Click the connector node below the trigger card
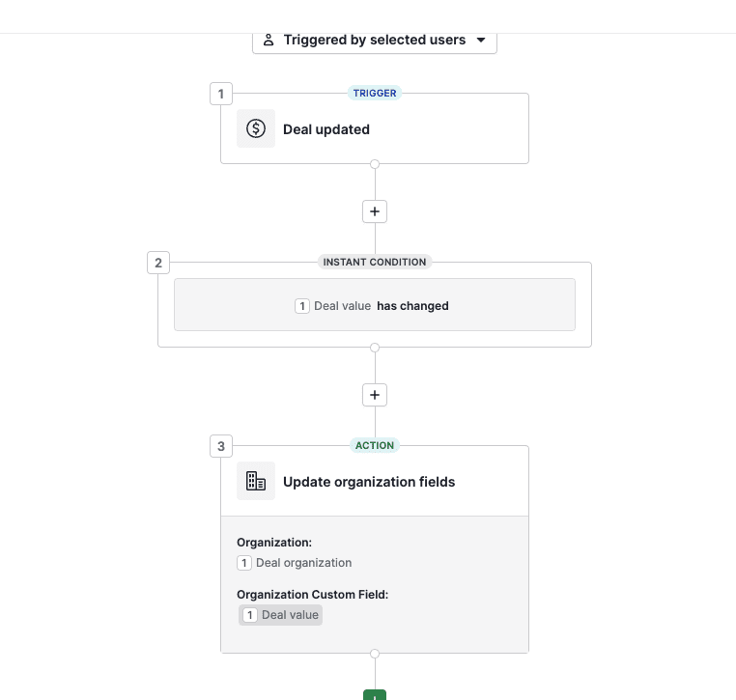This screenshot has height=700, width=736. point(375,164)
